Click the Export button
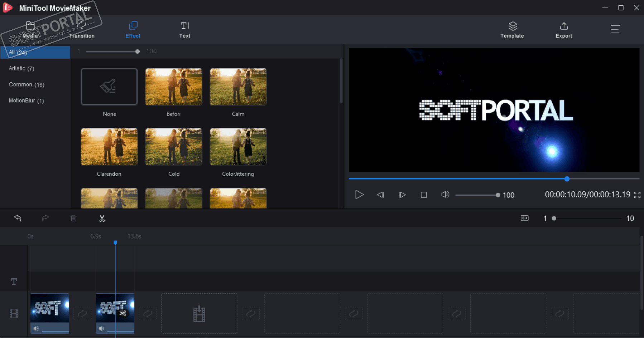644x338 pixels. pos(564,30)
